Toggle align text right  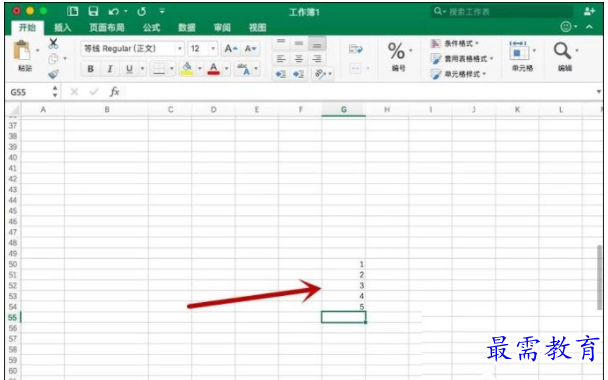pos(317,59)
